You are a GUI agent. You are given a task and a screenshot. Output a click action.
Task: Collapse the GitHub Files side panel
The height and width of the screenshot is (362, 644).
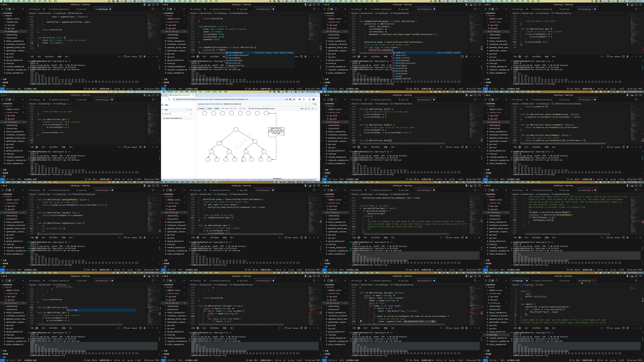tap(162, 105)
